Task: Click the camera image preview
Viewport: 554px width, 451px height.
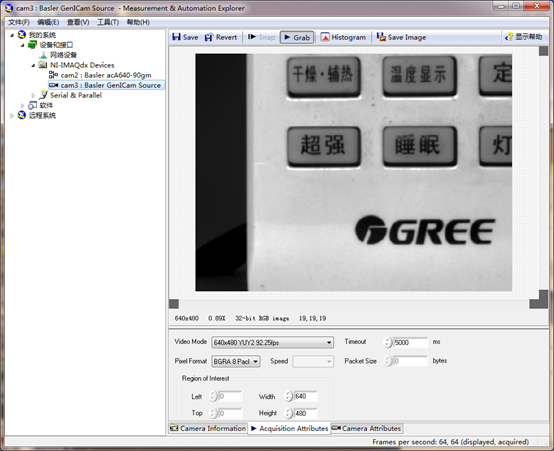Action: 354,172
